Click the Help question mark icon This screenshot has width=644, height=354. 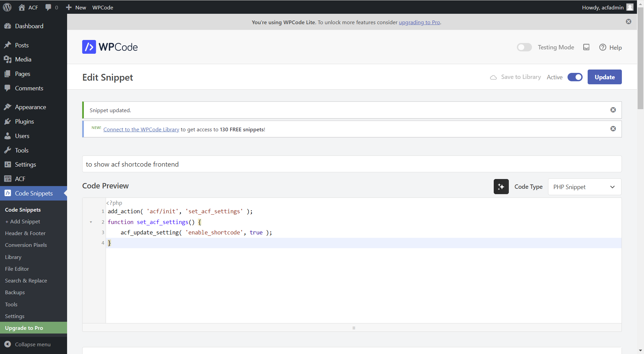603,47
